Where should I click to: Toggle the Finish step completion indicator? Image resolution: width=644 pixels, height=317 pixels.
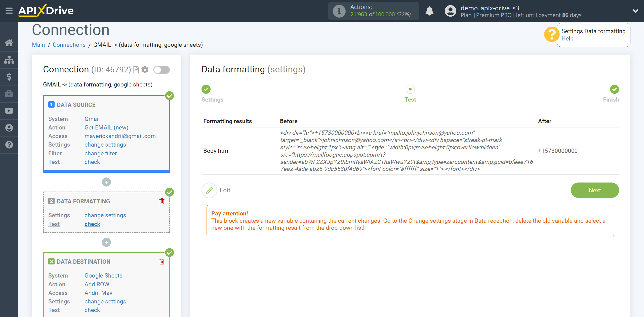point(614,89)
